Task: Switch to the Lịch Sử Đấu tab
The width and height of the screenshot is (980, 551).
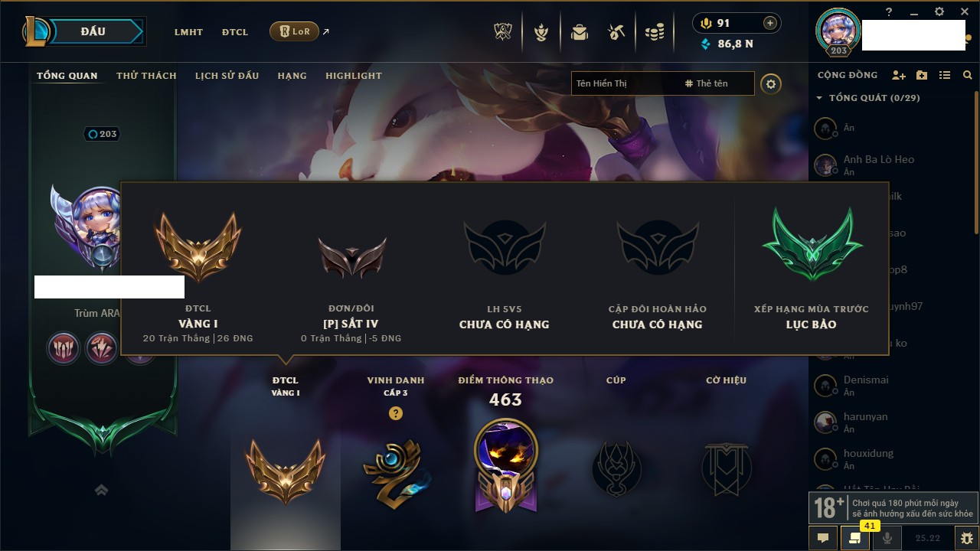Action: point(227,76)
